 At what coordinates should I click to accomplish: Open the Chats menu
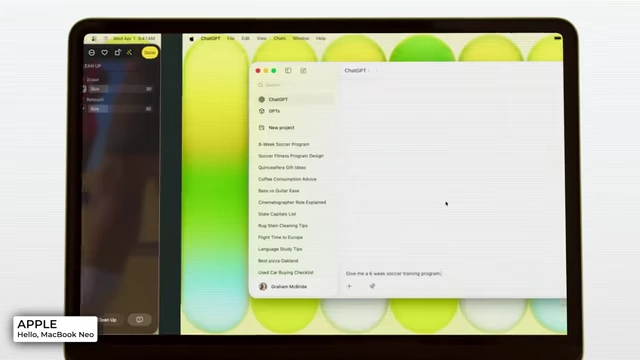coord(279,38)
